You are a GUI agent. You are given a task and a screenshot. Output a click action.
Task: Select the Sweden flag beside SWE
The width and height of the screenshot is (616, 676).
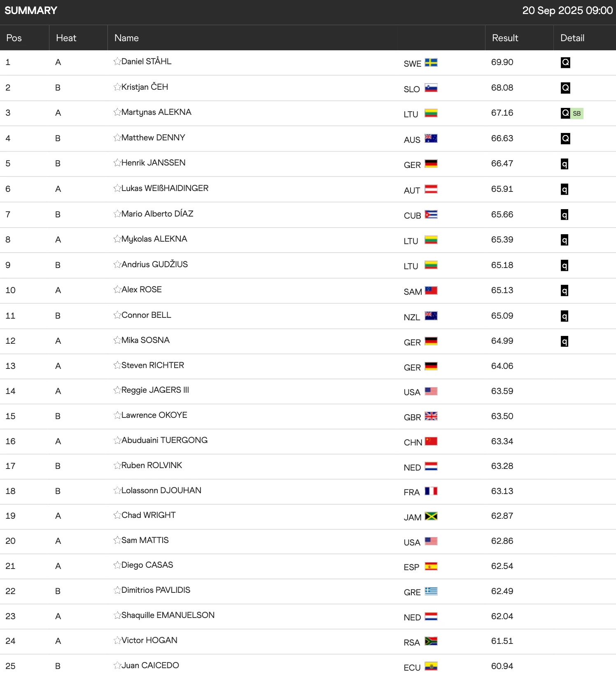pos(431,63)
